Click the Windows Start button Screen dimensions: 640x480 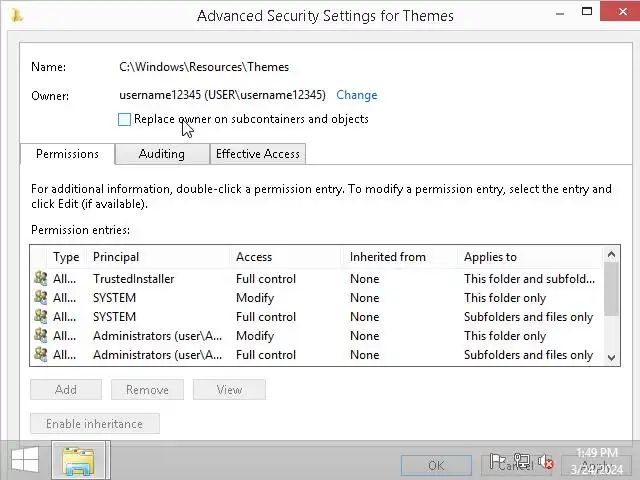point(25,461)
